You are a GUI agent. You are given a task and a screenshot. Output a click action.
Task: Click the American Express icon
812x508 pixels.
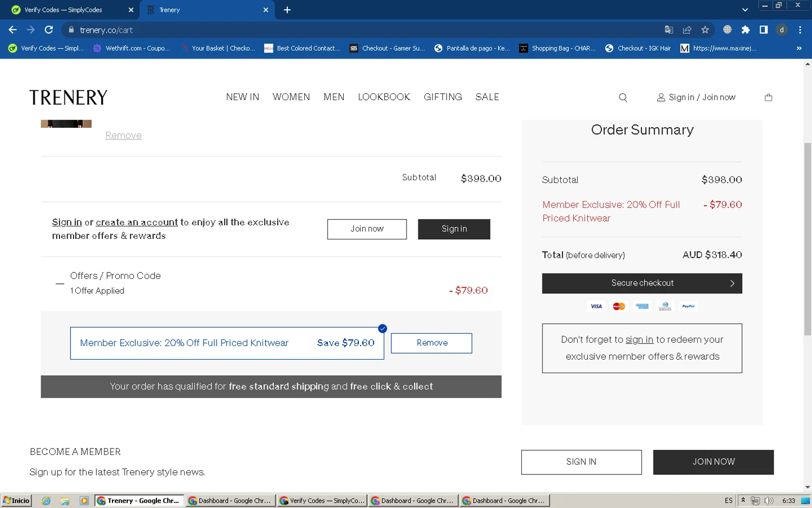click(642, 307)
